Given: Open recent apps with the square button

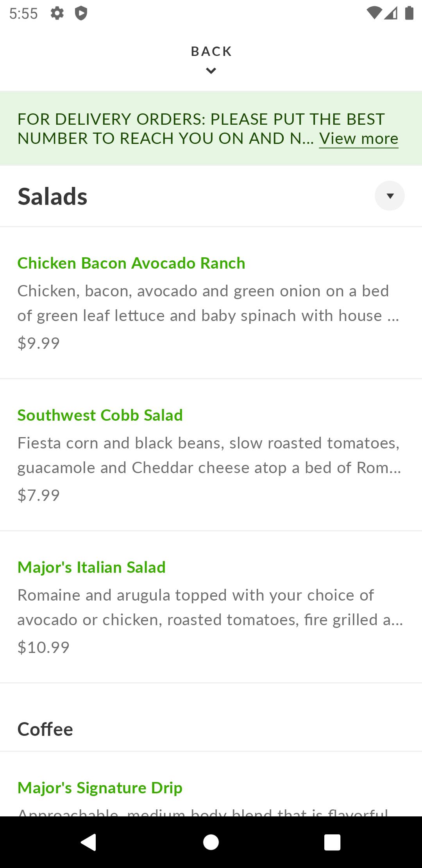Looking at the screenshot, I should click(x=332, y=842).
